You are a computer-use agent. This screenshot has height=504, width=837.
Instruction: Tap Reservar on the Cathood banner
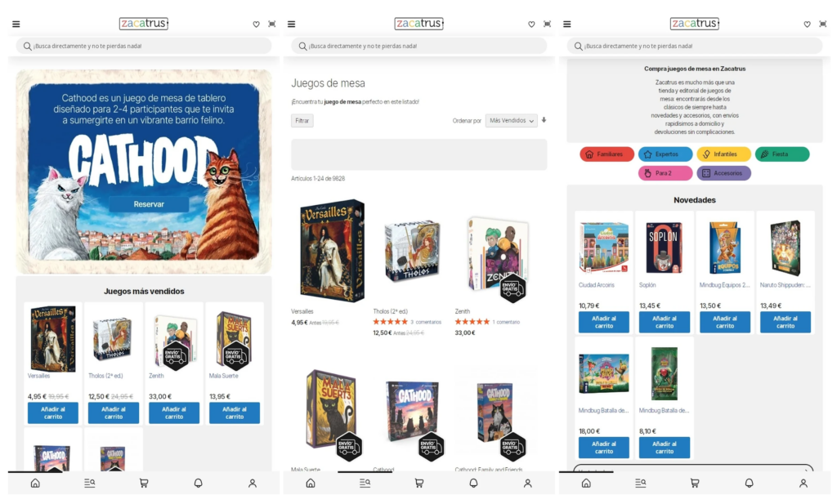(x=149, y=204)
